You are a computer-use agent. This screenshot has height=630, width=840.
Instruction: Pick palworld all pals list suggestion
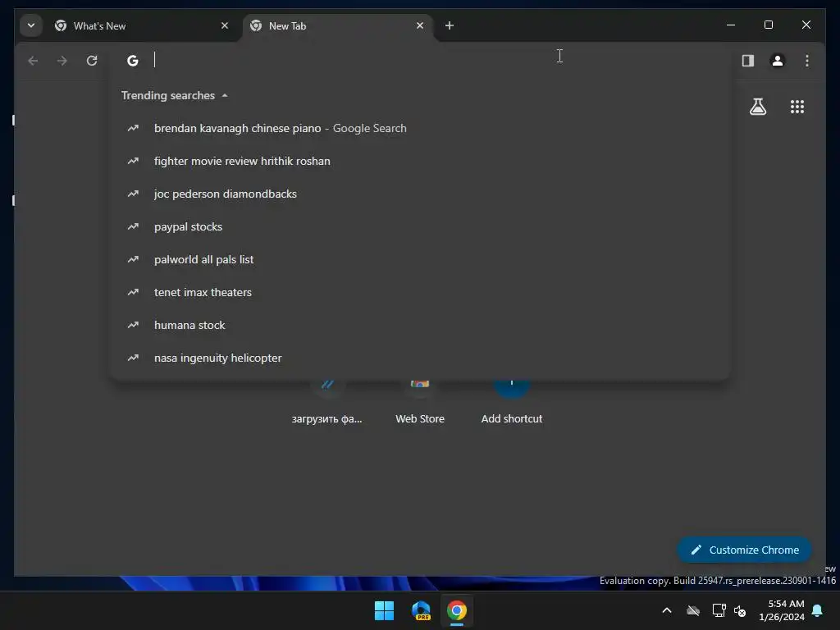[420, 259]
